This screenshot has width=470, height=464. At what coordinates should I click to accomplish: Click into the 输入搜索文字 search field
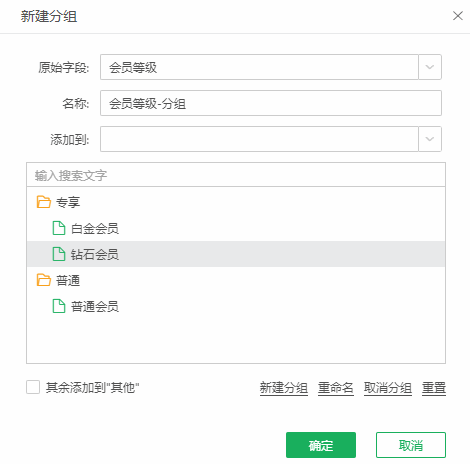236,175
